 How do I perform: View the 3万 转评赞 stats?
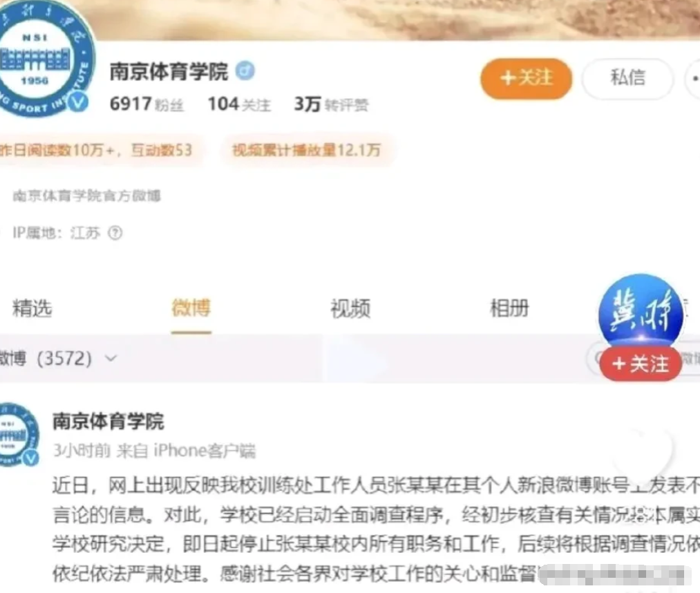click(331, 104)
